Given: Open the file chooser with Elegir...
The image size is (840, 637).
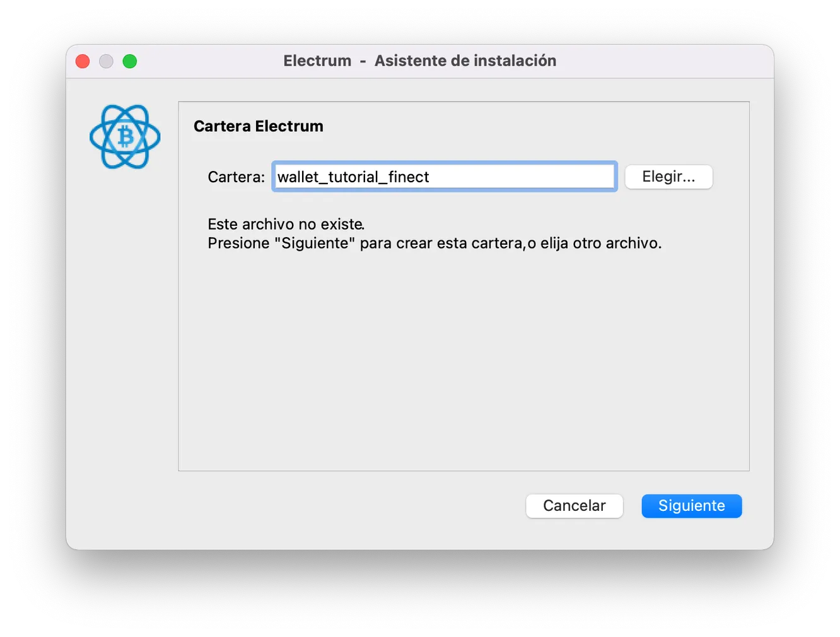Looking at the screenshot, I should 668,177.
